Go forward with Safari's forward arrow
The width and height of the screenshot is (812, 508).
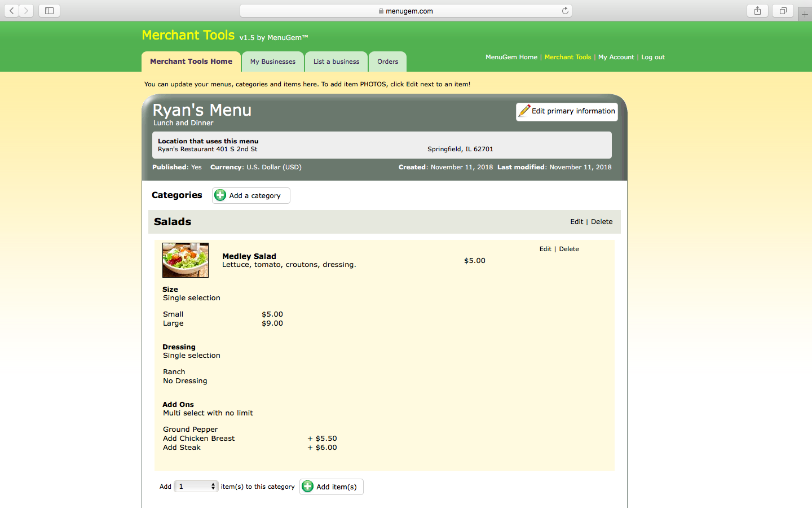[26, 11]
